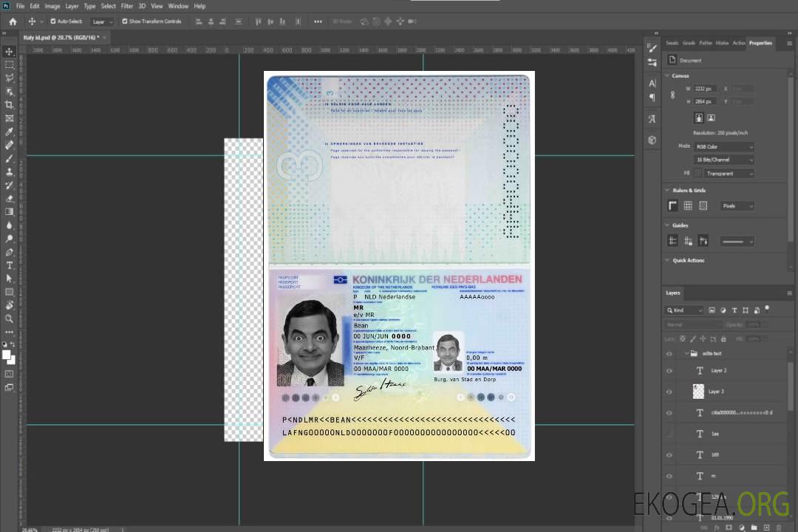Select the Rectangular Marquee tool
The width and height of the screenshot is (798, 532).
tap(9, 65)
